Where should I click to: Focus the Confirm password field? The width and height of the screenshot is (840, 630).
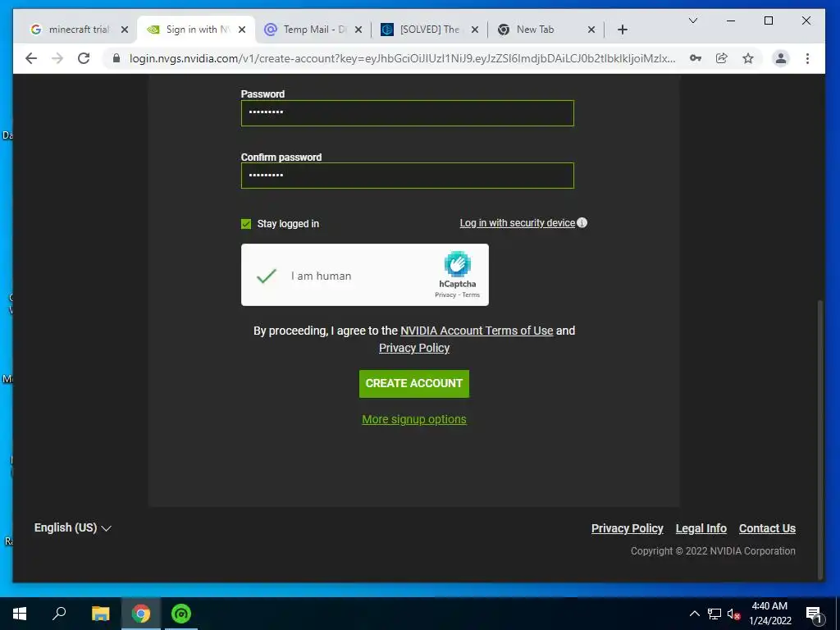click(407, 176)
